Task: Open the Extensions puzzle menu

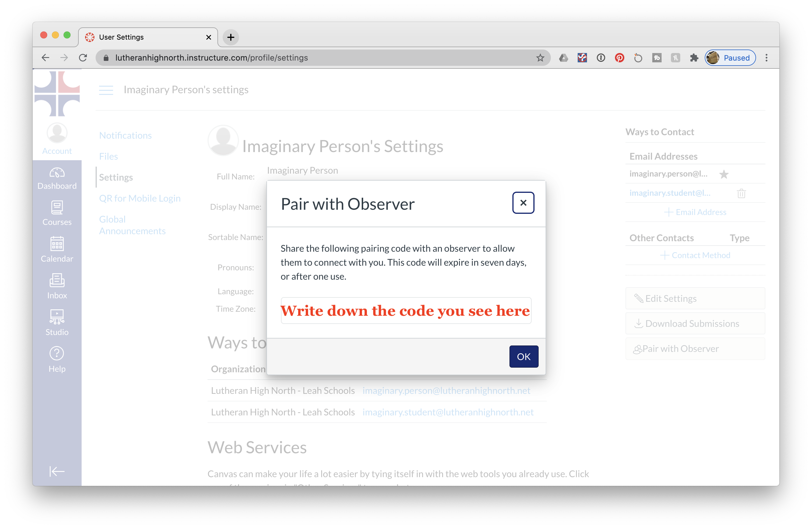Action: pyautogui.click(x=694, y=58)
